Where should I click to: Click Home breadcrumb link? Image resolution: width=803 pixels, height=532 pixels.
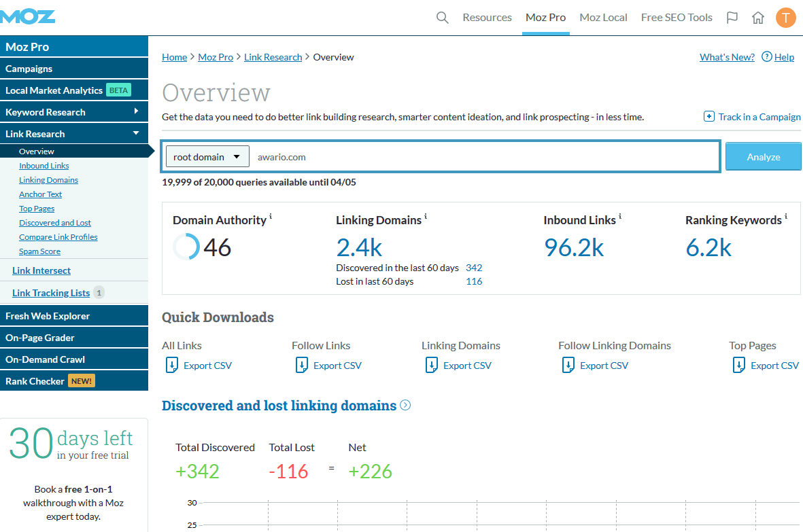pyautogui.click(x=175, y=57)
